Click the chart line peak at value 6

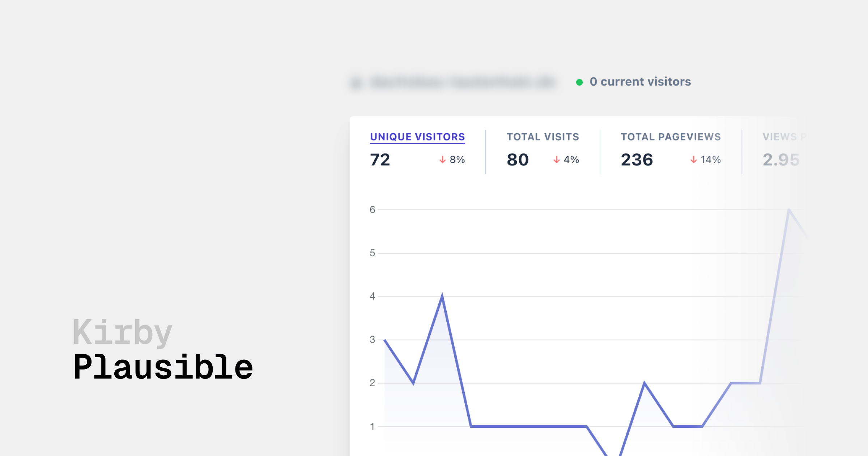(789, 210)
